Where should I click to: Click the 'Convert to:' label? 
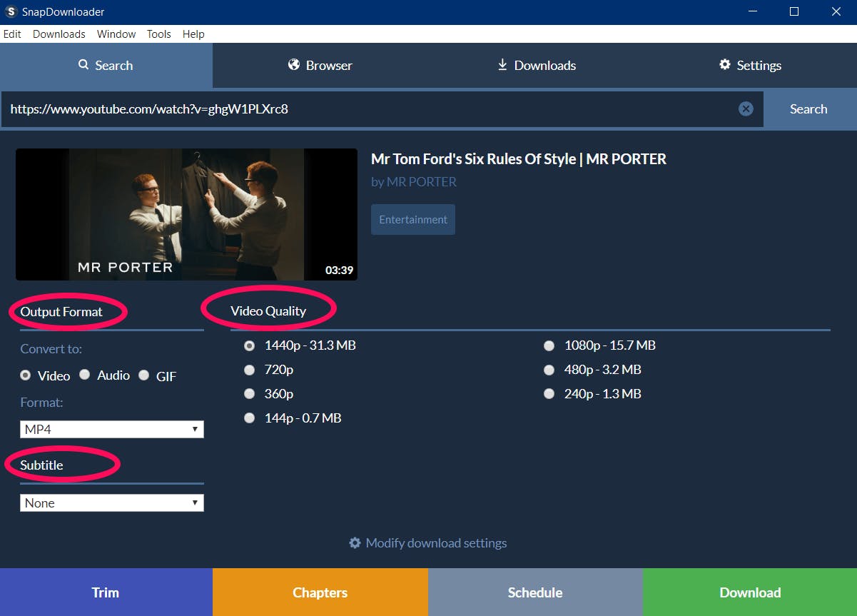(51, 349)
